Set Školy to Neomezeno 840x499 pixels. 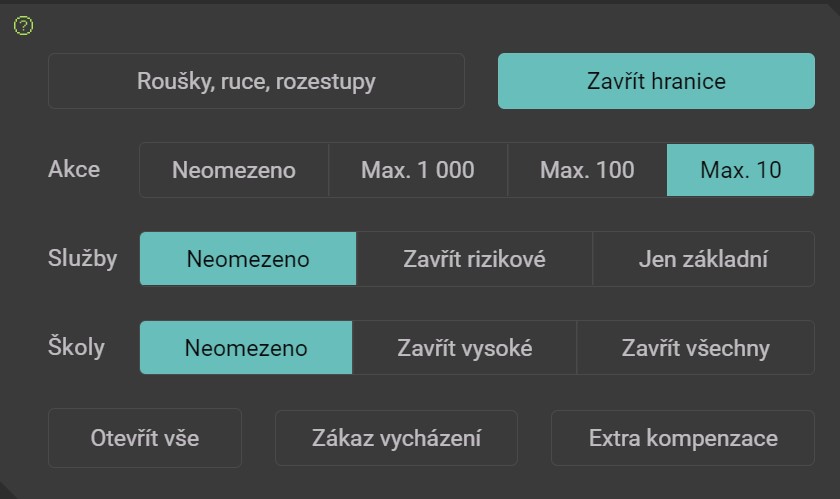point(246,348)
